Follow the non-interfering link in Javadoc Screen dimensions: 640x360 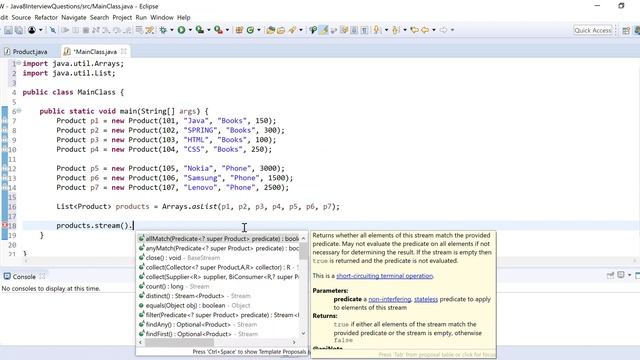(389, 299)
